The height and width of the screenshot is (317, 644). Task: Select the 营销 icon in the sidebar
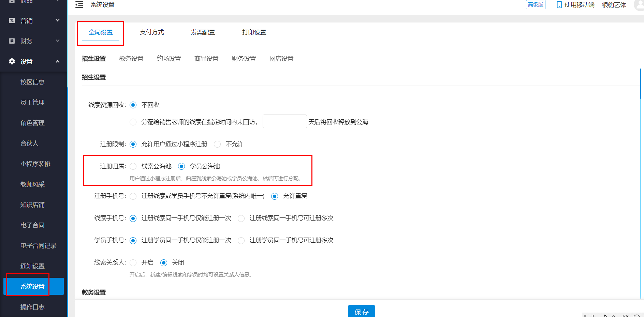coord(12,20)
